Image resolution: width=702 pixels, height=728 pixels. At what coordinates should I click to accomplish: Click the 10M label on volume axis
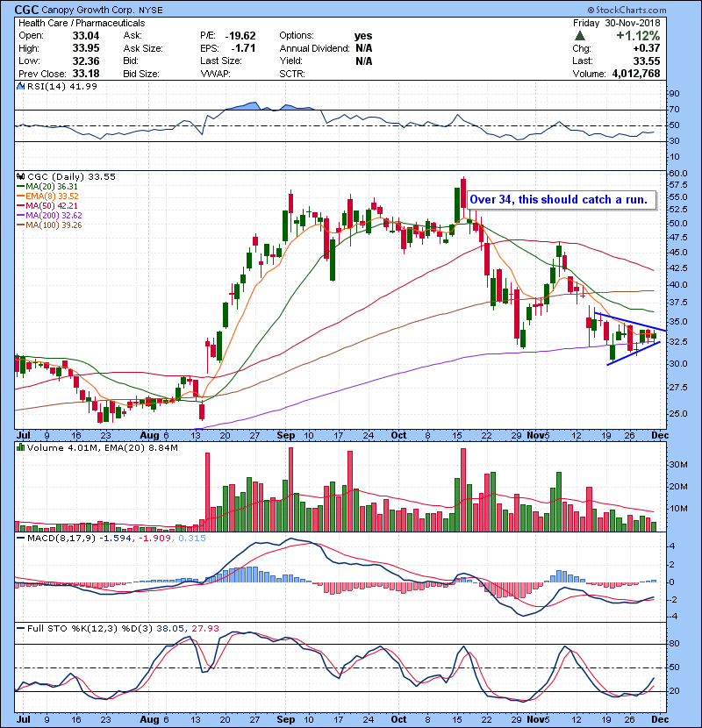point(677,509)
